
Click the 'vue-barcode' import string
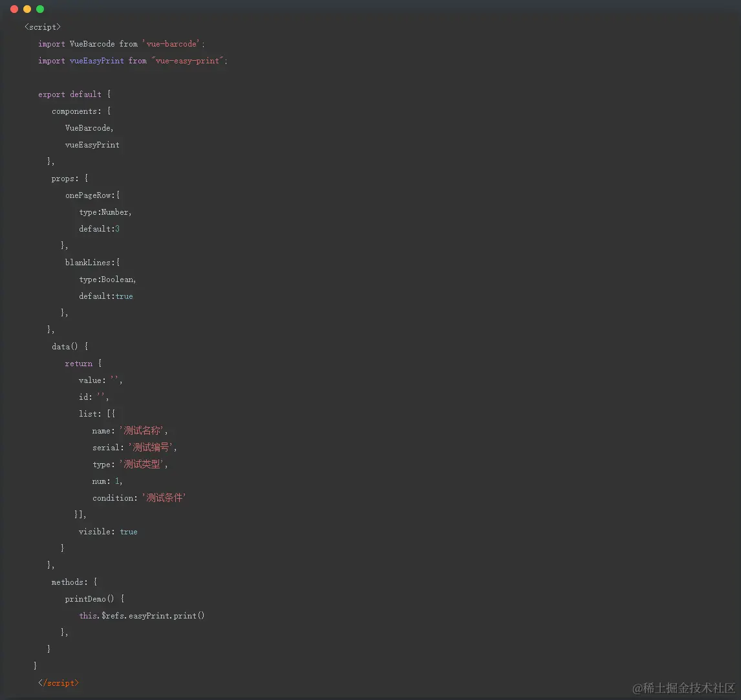pyautogui.click(x=171, y=44)
